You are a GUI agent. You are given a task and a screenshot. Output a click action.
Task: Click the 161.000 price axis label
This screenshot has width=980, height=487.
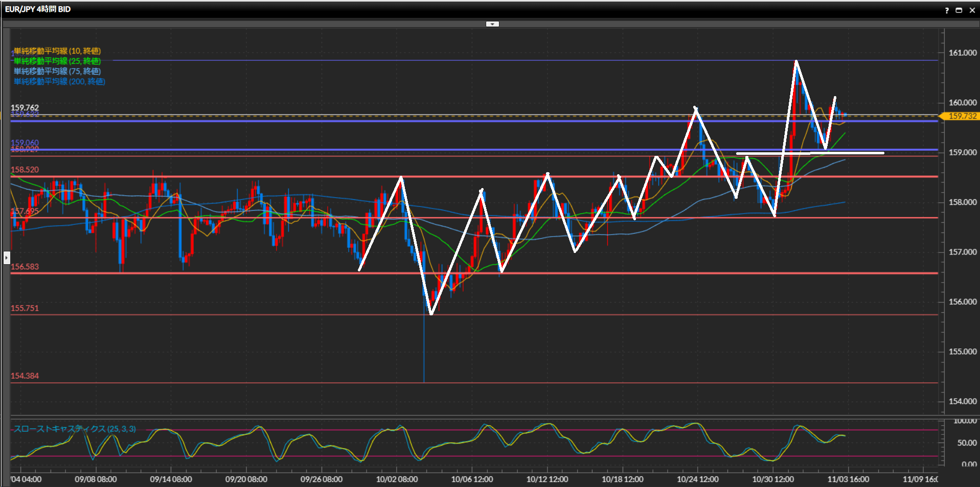962,53
